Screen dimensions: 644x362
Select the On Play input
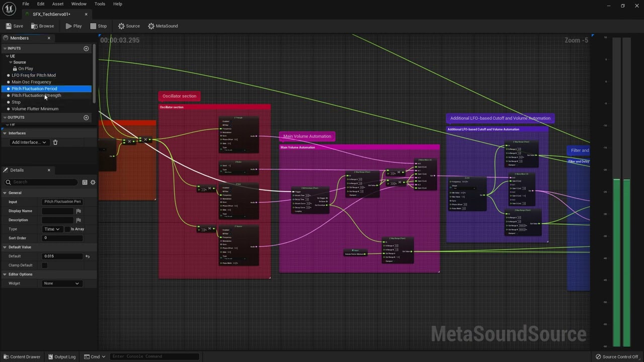[x=26, y=68]
